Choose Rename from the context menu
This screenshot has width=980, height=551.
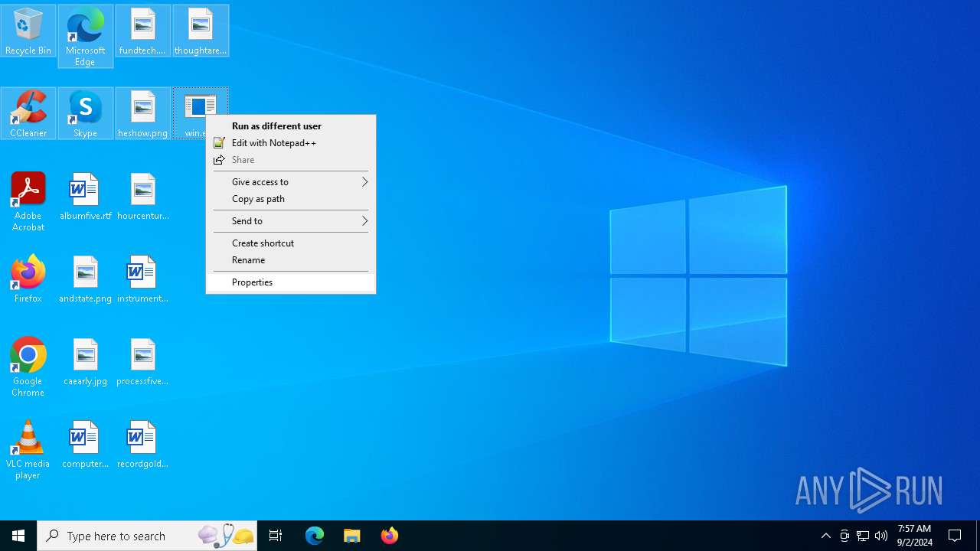291,260
